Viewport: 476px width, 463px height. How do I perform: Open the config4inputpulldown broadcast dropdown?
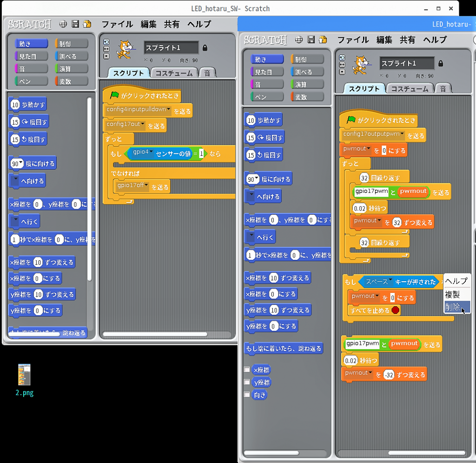pos(168,109)
